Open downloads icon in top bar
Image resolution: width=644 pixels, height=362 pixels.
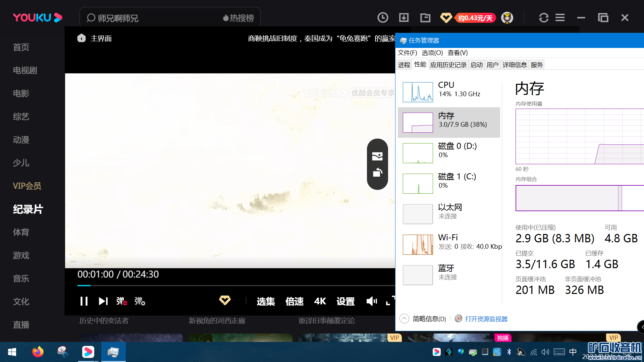(404, 17)
